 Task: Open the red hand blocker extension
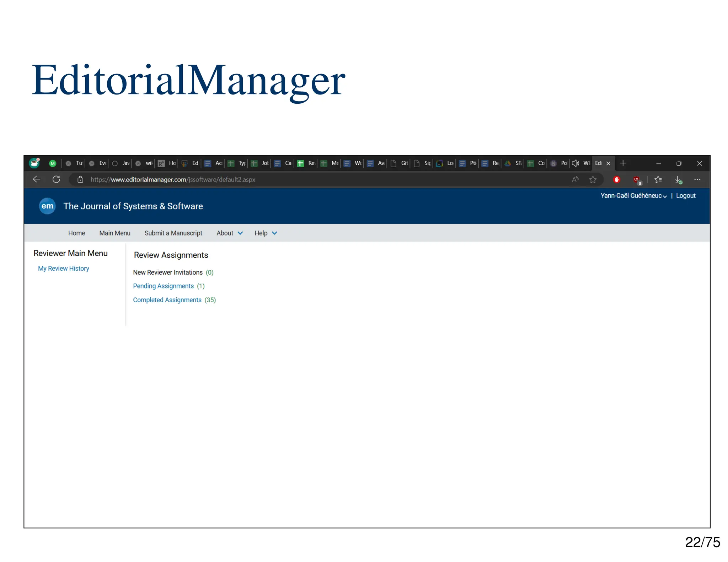617,179
